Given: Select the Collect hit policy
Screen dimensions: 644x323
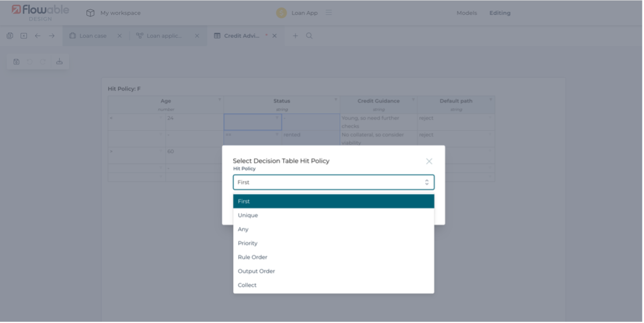Looking at the screenshot, I should pyautogui.click(x=247, y=285).
